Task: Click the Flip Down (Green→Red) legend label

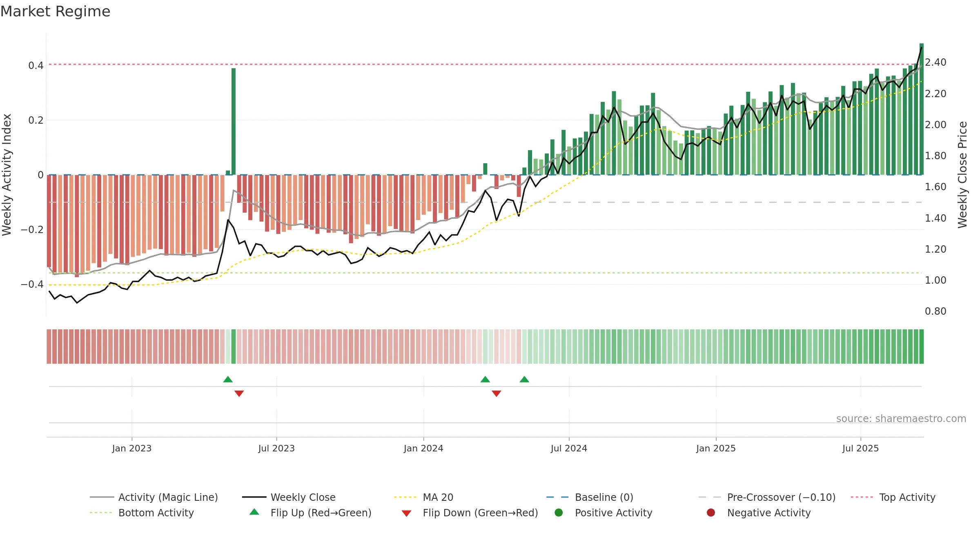Action: [x=480, y=513]
